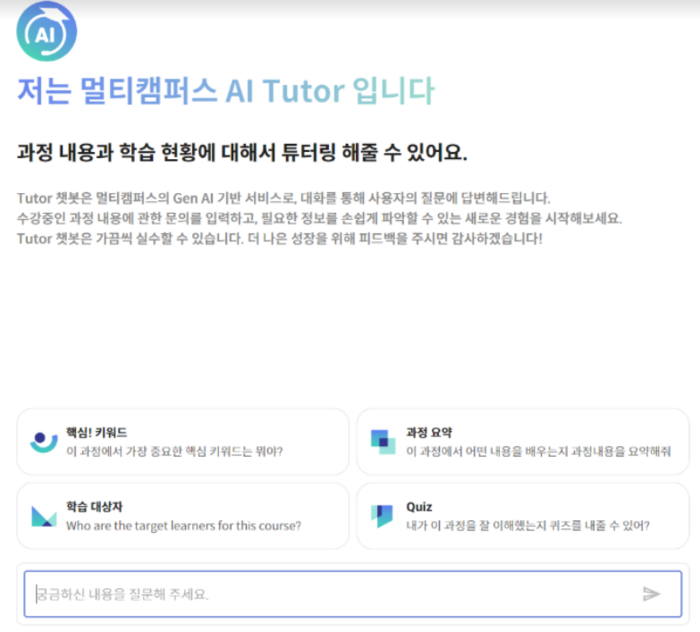The width and height of the screenshot is (700, 632).
Task: Click the line about entering course inquiries
Action: click(318, 218)
